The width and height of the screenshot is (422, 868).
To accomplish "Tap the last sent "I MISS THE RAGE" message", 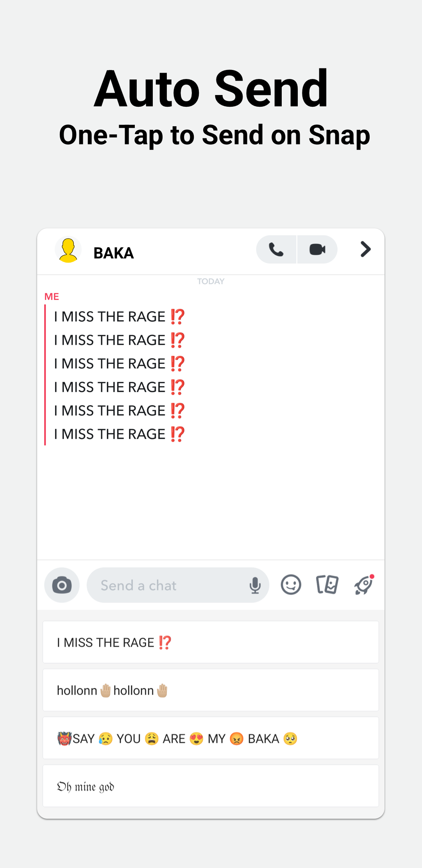I will click(x=119, y=434).
